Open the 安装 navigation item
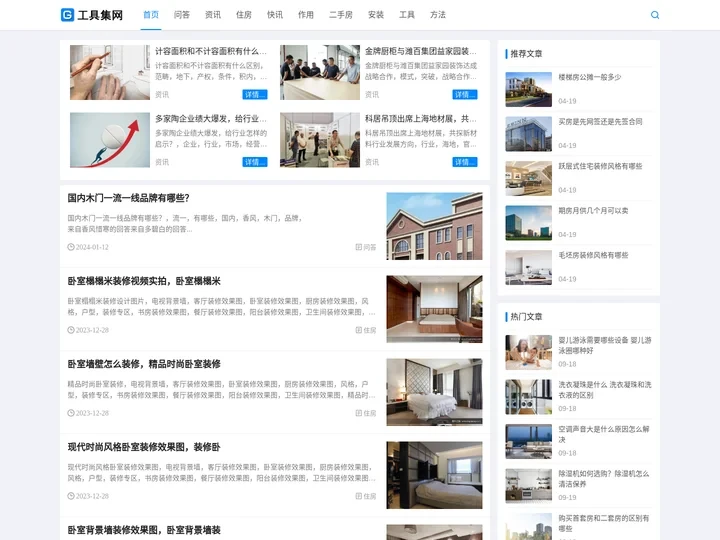 [x=376, y=15]
